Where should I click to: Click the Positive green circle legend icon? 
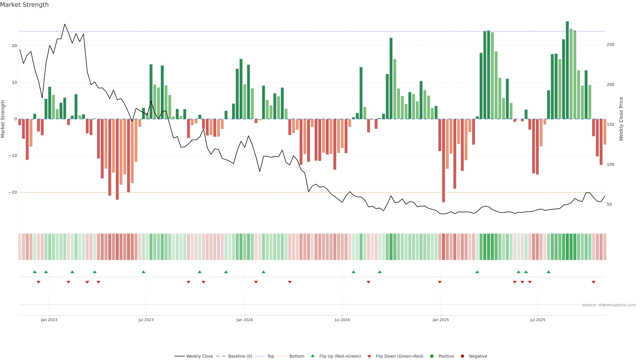pyautogui.click(x=432, y=356)
